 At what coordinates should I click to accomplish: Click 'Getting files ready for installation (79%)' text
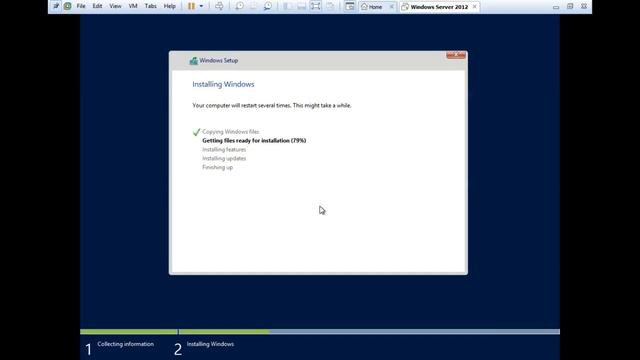coord(254,140)
